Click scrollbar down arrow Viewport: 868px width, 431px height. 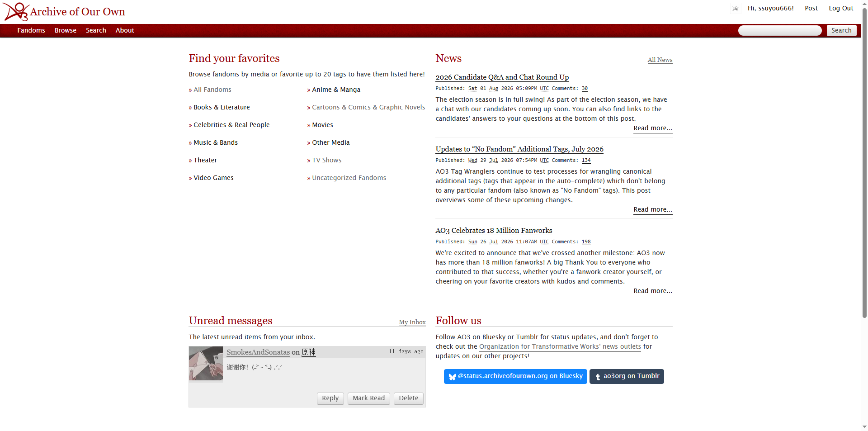pos(864,427)
